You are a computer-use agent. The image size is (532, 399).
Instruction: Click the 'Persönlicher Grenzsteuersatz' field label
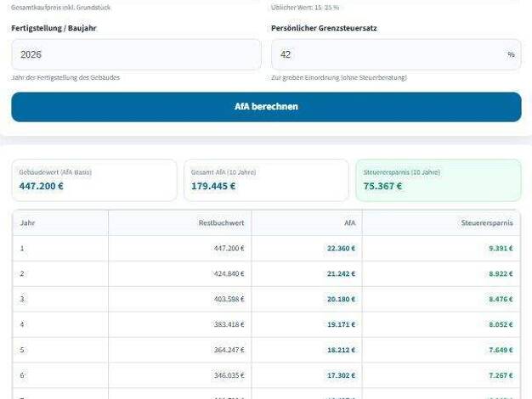(324, 28)
